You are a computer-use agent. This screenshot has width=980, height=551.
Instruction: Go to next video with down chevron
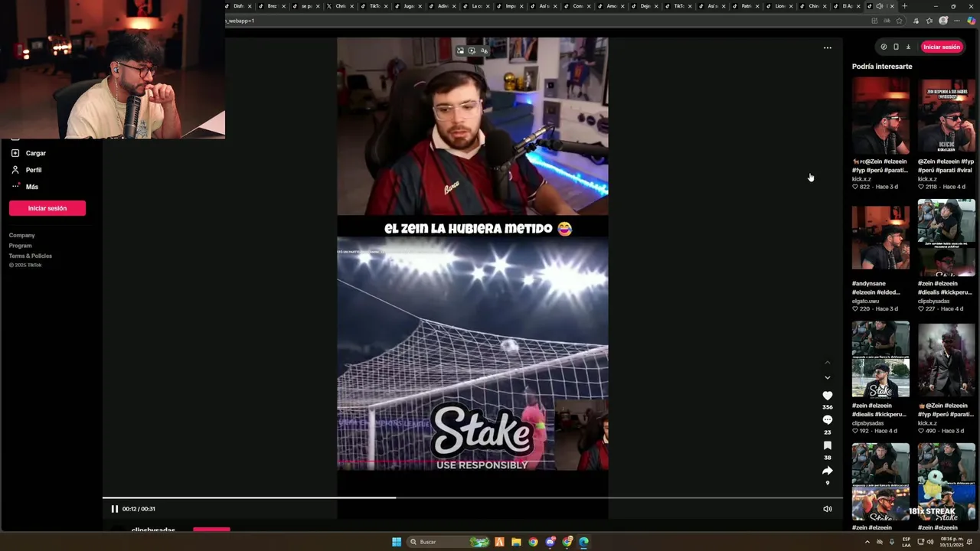pyautogui.click(x=827, y=377)
